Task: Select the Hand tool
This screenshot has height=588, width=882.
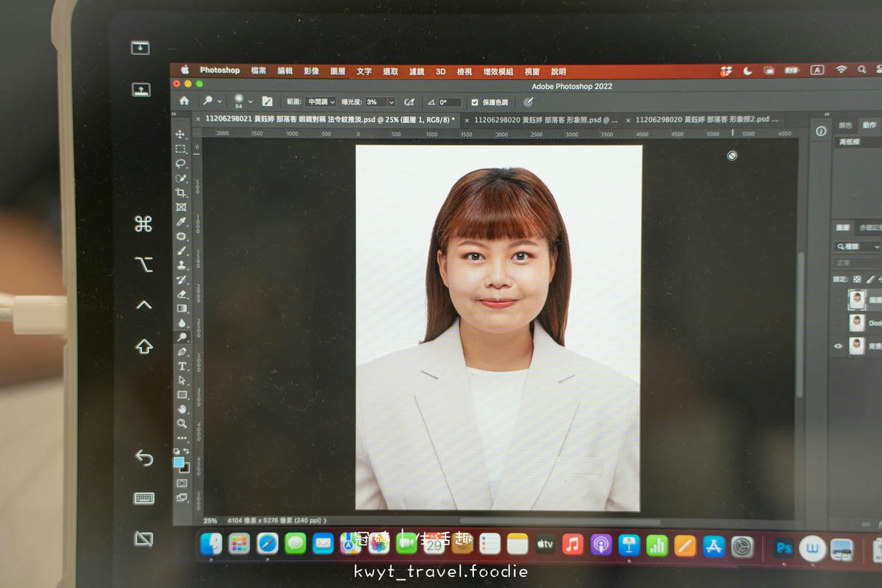Action: pos(181,409)
